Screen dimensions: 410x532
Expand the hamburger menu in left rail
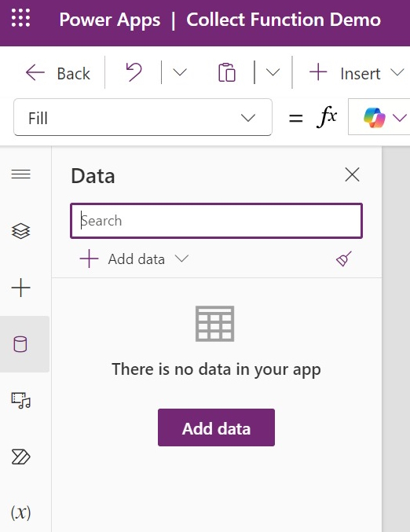coord(20,174)
